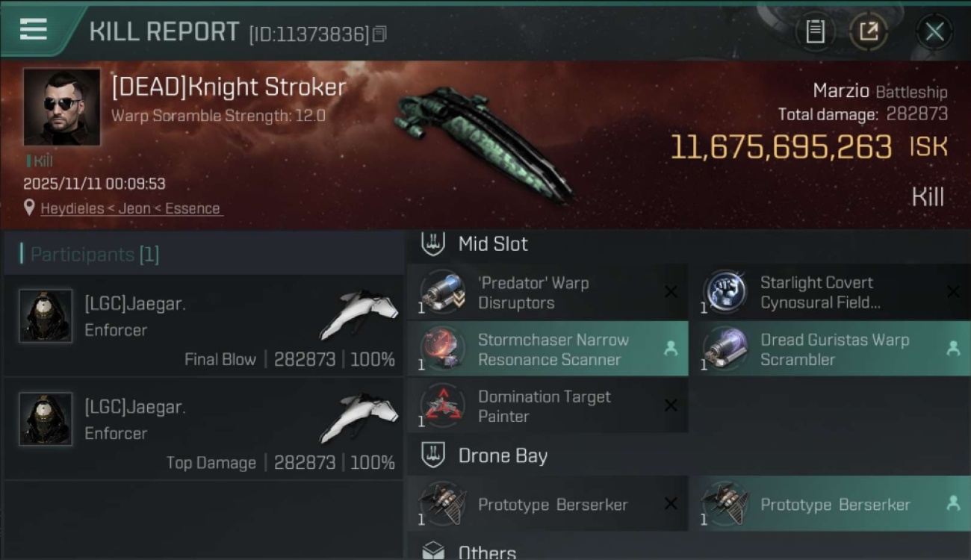Share the kill report externally
The width and height of the screenshot is (971, 560).
coord(869,31)
